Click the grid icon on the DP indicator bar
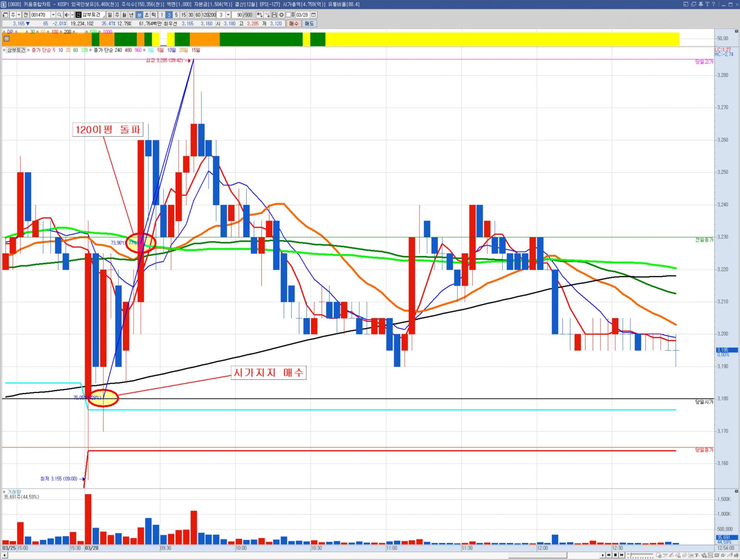740x560 pixels. click(7, 39)
